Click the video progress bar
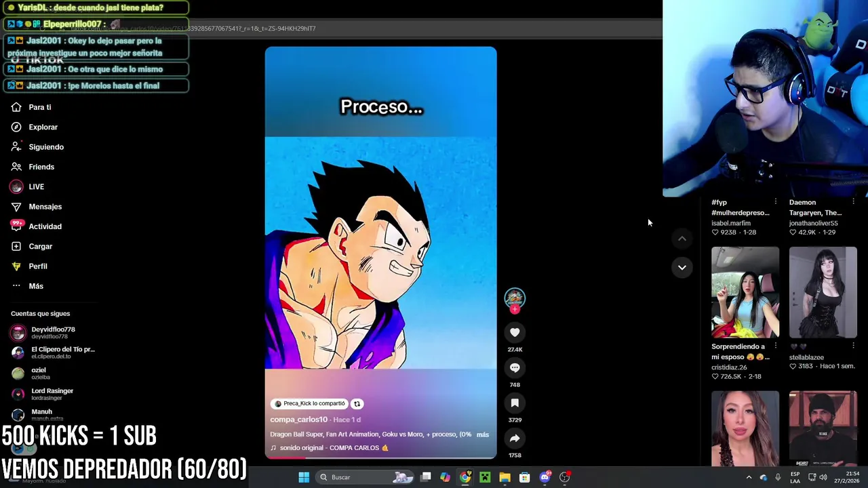 pos(380,457)
